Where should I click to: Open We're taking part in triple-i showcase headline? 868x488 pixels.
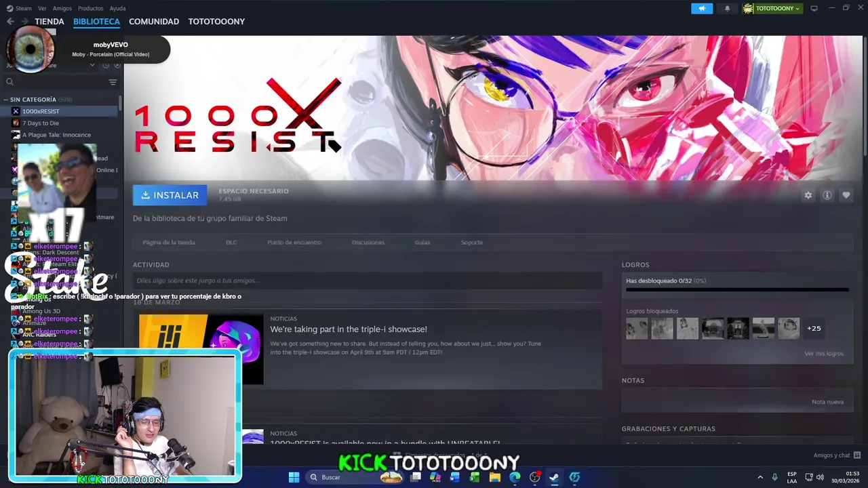click(349, 329)
